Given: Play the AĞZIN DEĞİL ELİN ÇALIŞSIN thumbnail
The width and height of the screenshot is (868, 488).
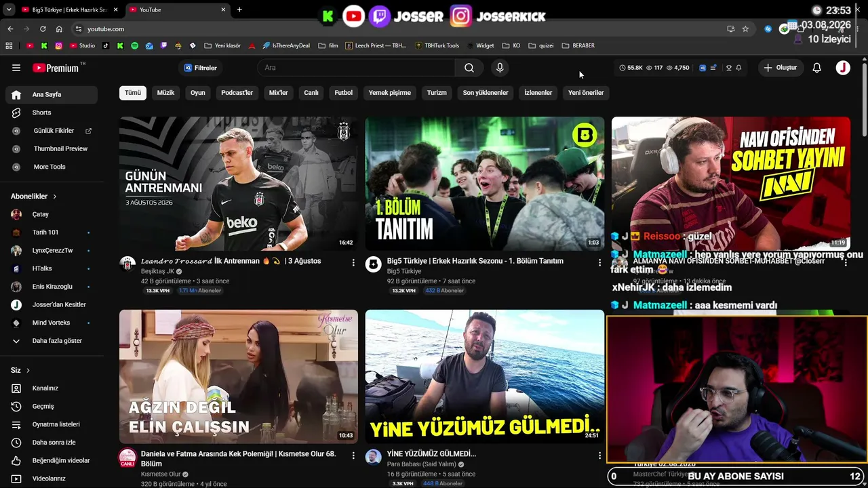Looking at the screenshot, I should coord(239,377).
